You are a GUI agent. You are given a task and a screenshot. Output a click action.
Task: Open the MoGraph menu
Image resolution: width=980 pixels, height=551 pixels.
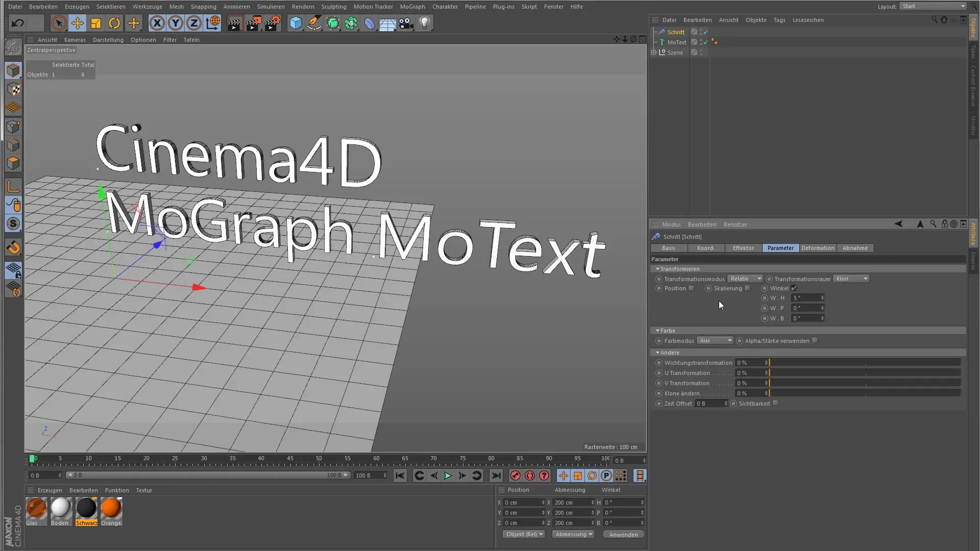tap(412, 7)
